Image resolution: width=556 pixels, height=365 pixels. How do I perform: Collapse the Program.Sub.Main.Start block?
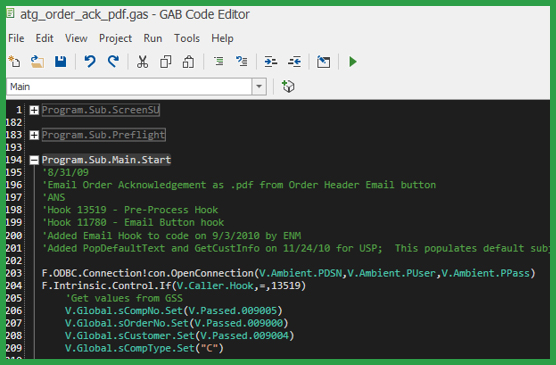(34, 160)
